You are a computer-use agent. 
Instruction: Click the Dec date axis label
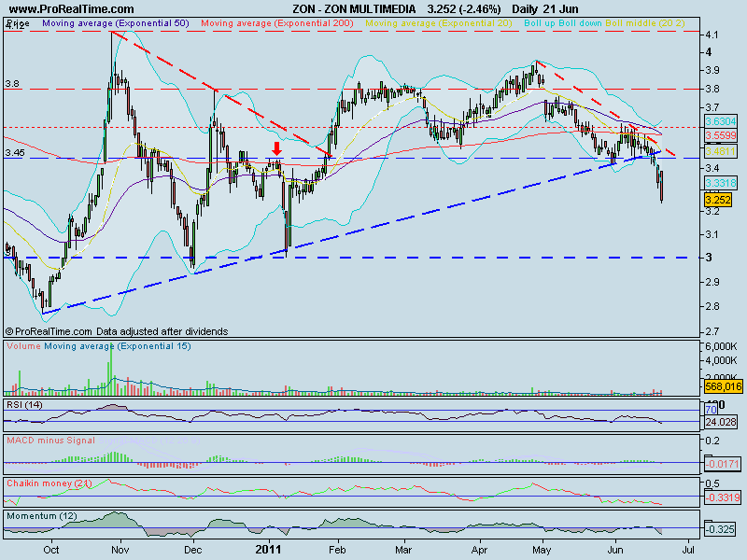tap(193, 550)
